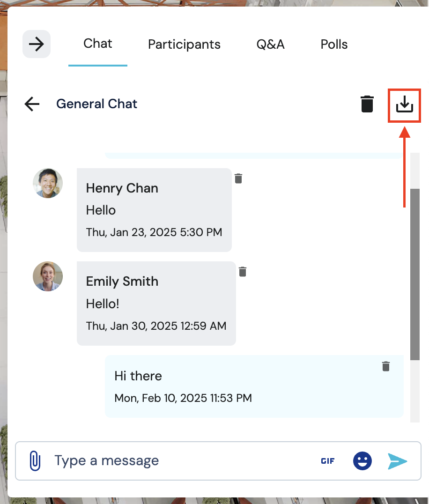
Task: Send the message with paper plane
Action: point(397,461)
